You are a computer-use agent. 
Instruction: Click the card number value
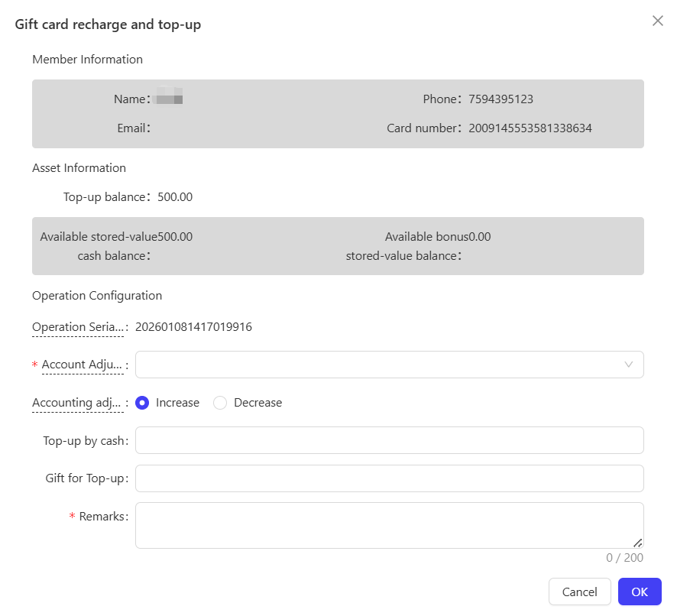530,128
